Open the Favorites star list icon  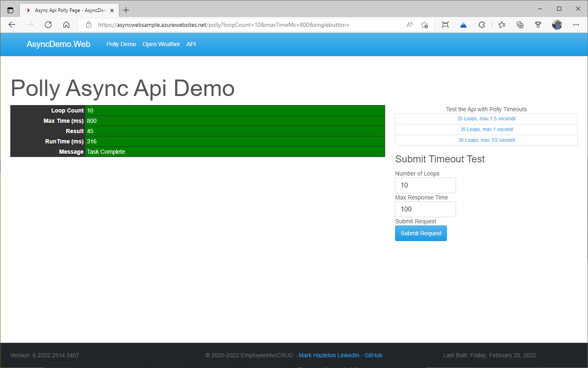[501, 25]
